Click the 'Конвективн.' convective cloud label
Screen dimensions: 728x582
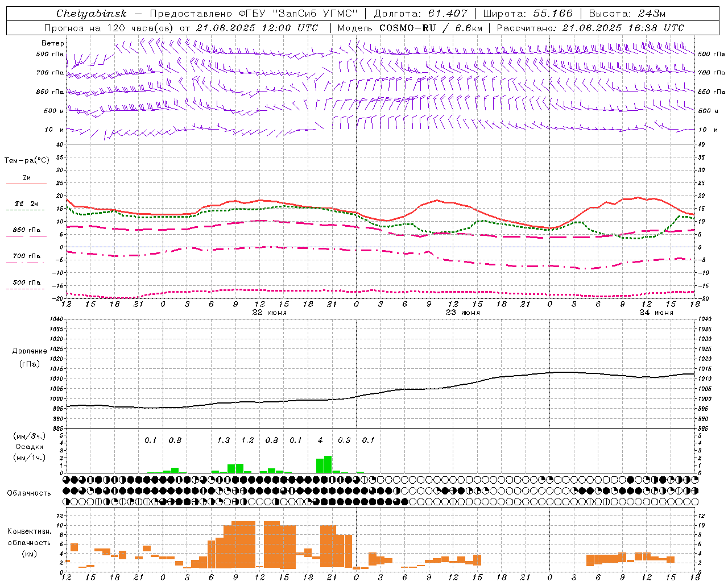tap(29, 531)
